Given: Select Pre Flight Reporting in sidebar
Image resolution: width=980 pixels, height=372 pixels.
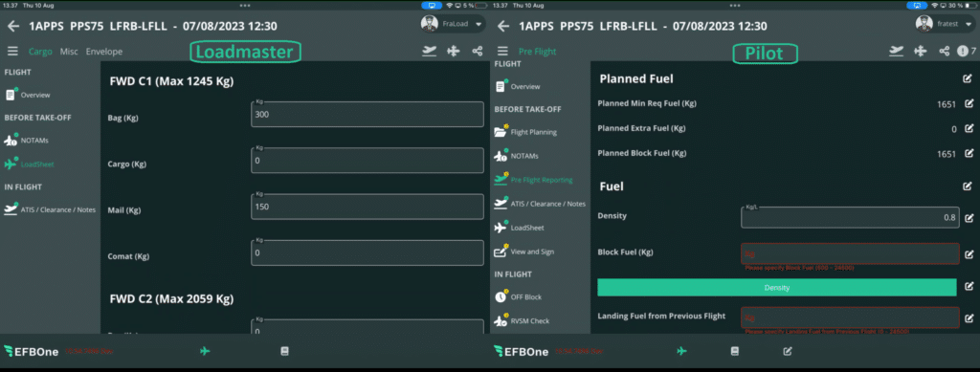Looking at the screenshot, I should (x=533, y=180).
